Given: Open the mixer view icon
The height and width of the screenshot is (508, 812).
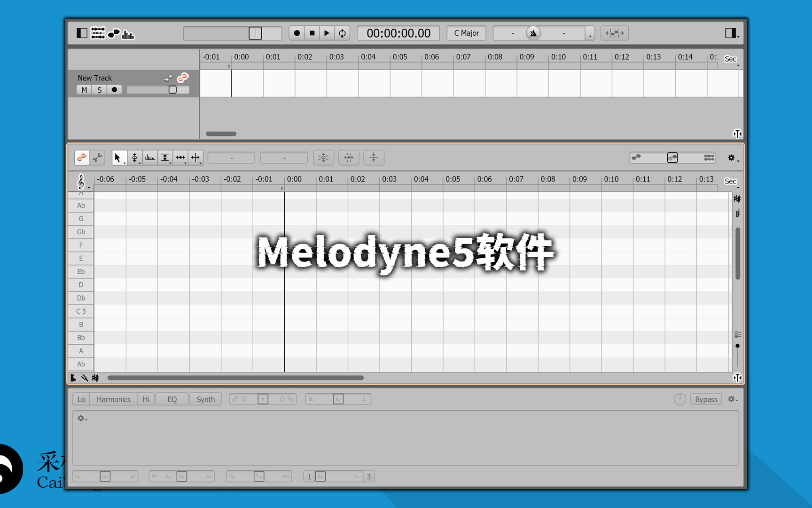Looking at the screenshot, I should point(98,33).
